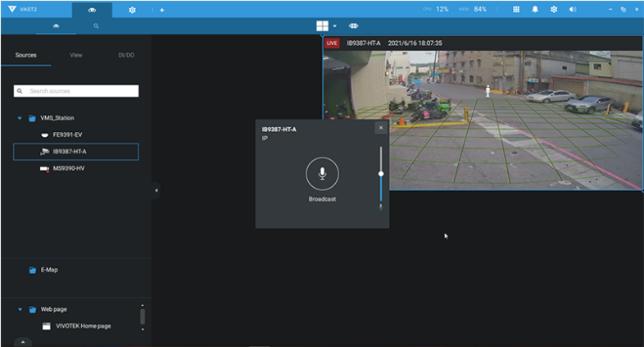Switch to the live view eye tab
The height and width of the screenshot is (347, 644).
point(92,10)
